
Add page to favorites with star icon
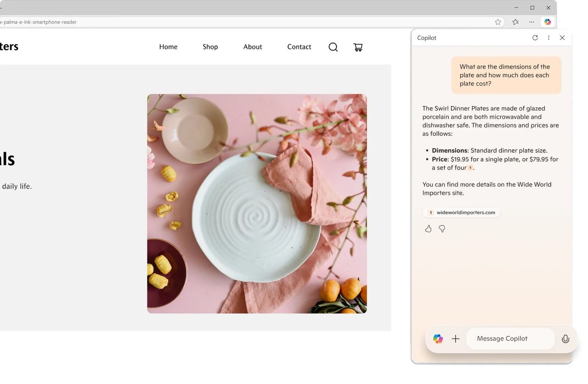[498, 22]
